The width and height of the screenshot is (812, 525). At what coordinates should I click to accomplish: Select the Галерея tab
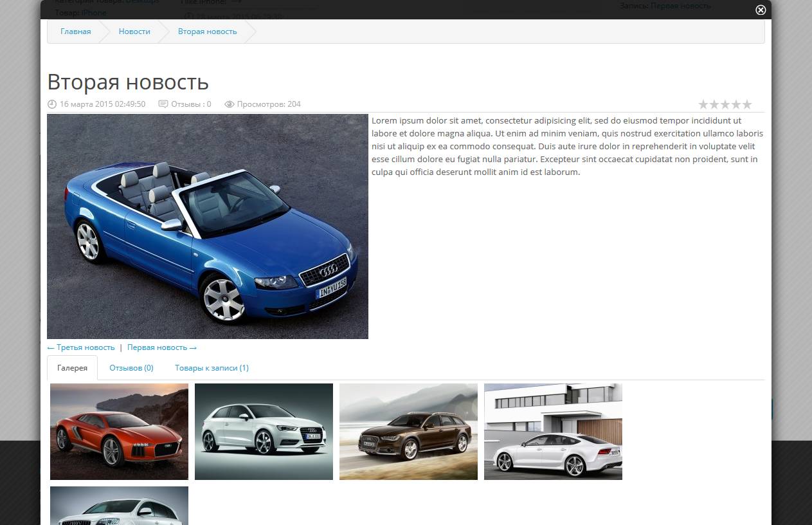[x=72, y=368]
